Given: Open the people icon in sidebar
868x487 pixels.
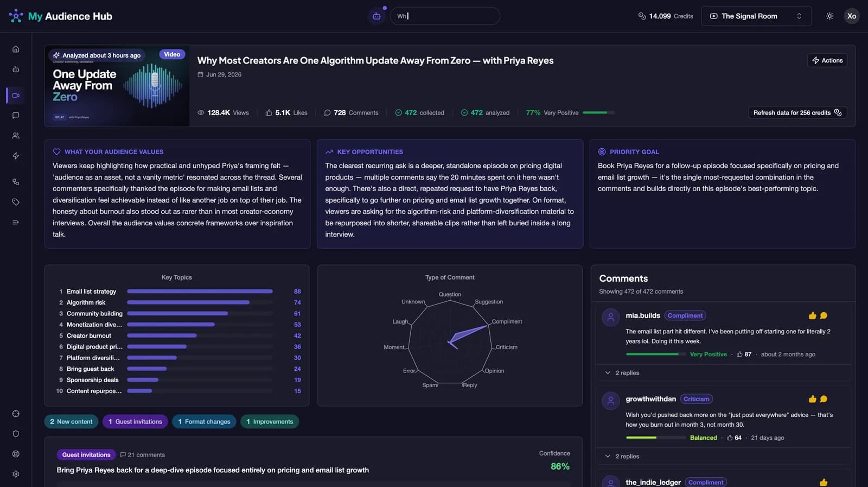Looking at the screenshot, I should (x=16, y=136).
